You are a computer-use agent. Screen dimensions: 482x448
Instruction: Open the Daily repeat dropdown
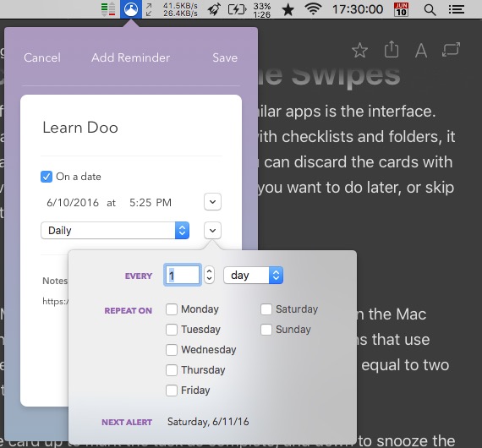click(x=115, y=231)
